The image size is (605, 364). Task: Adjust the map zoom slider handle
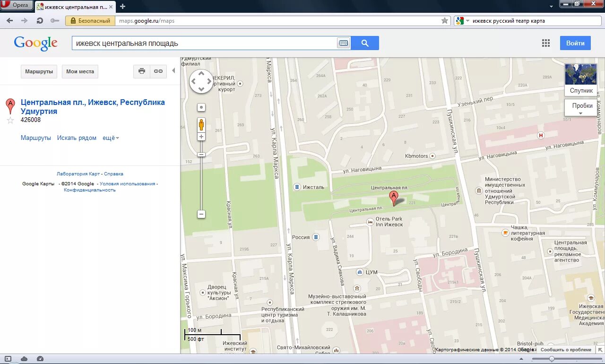pos(201,155)
